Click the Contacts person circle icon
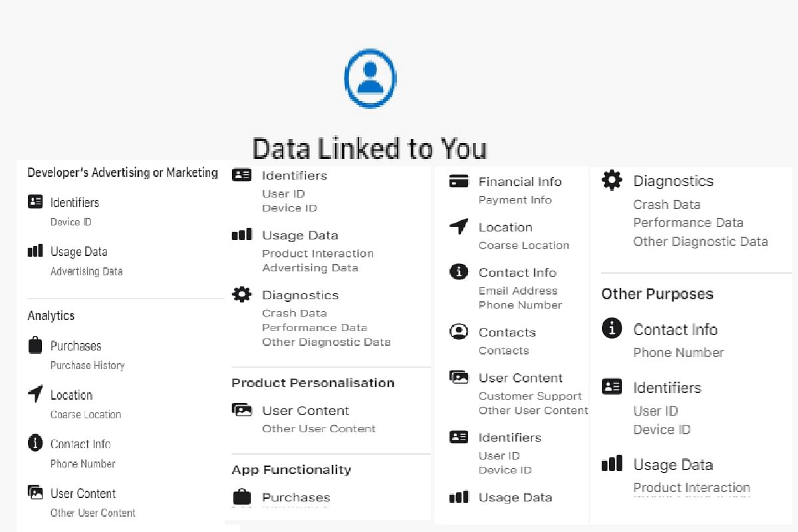This screenshot has height=532, width=798. 459,332
